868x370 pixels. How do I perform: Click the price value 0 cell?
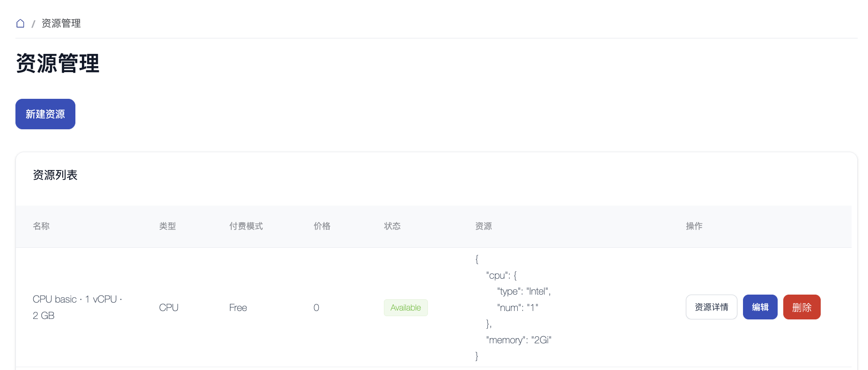(x=316, y=308)
